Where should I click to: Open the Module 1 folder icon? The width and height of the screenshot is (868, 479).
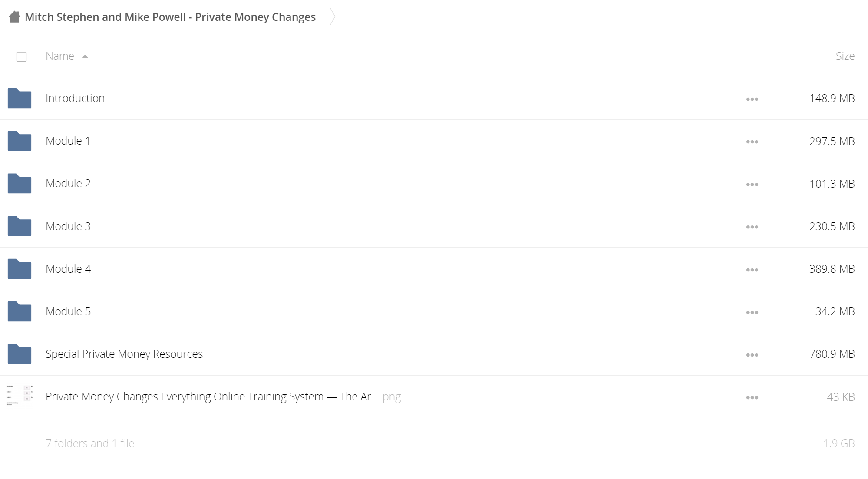coord(20,141)
